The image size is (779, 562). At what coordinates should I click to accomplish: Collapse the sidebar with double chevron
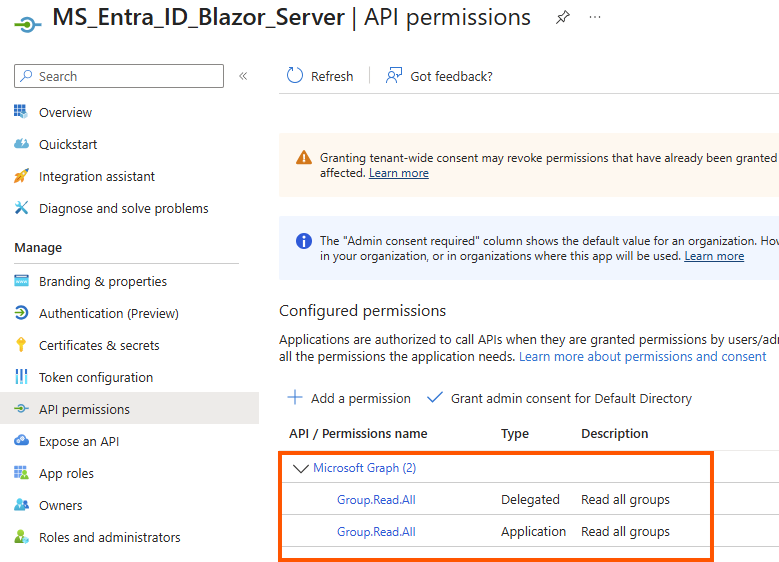pyautogui.click(x=243, y=76)
